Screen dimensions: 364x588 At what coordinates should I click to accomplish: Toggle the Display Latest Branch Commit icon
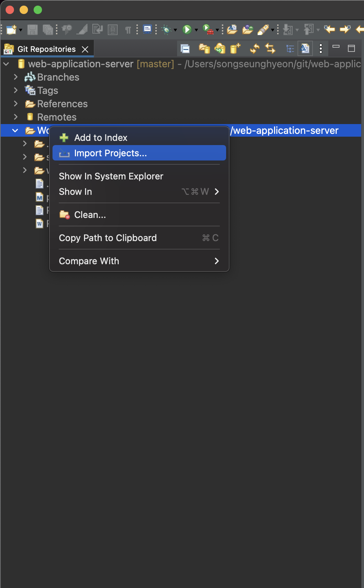(x=305, y=49)
